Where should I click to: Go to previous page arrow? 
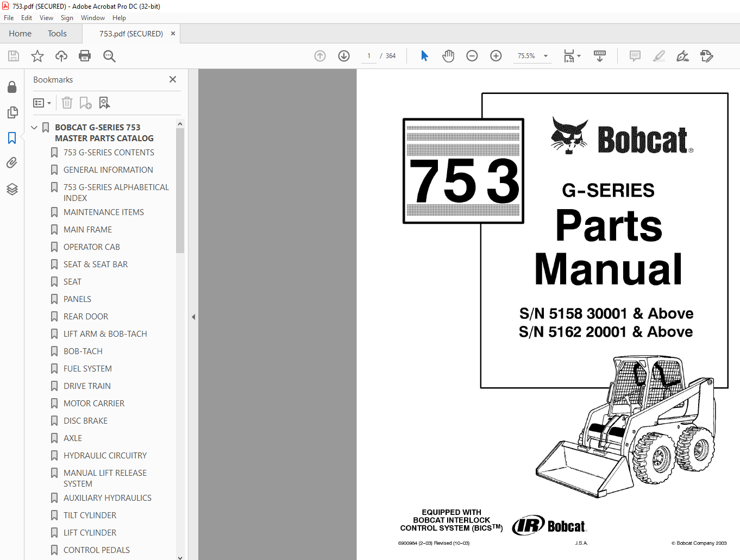click(320, 56)
